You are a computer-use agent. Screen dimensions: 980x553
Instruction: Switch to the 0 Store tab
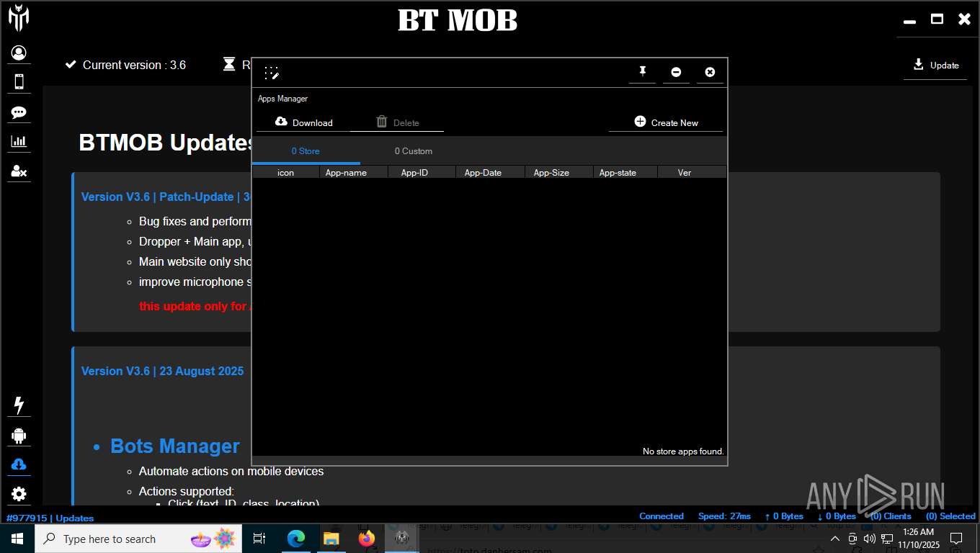306,151
